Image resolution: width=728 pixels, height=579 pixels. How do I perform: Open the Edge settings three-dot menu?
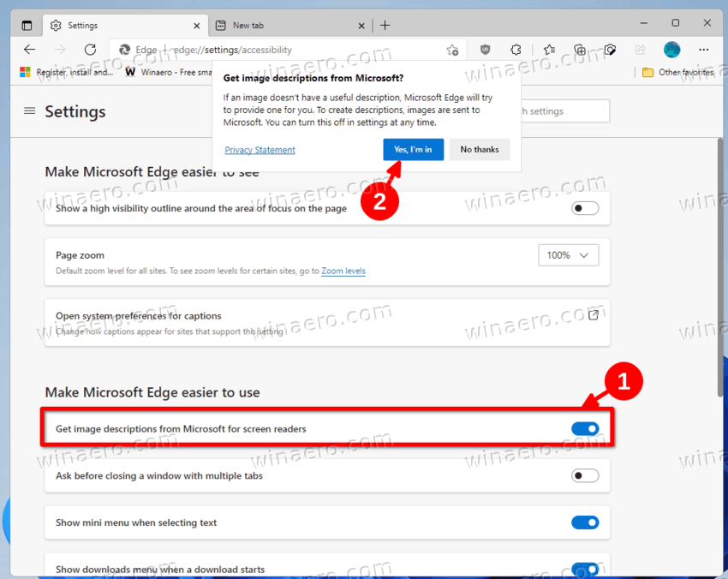[703, 50]
